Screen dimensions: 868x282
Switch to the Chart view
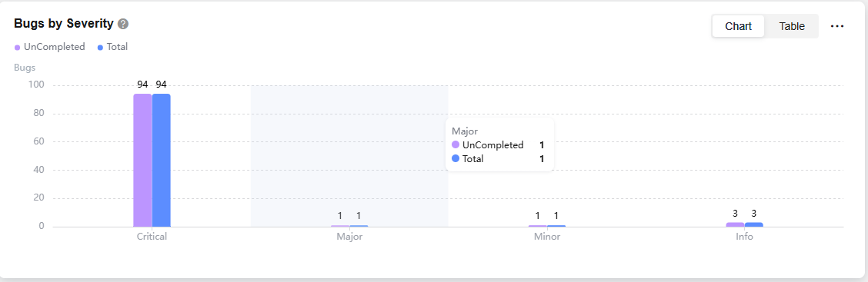(739, 26)
